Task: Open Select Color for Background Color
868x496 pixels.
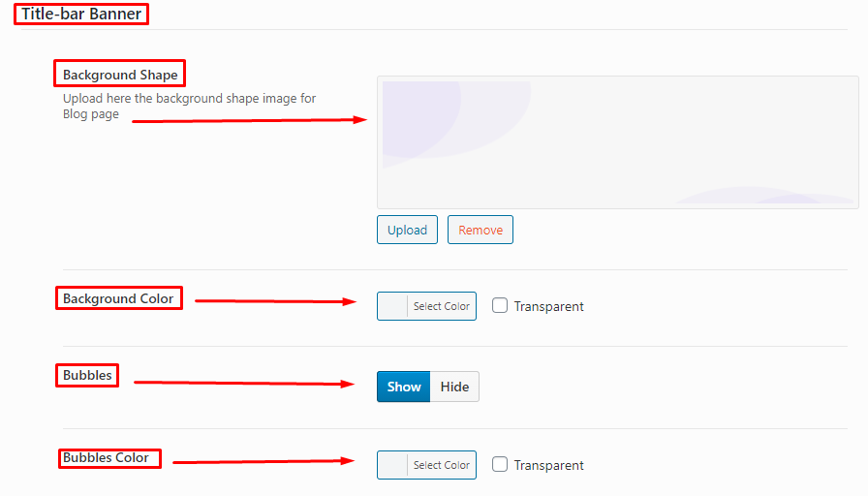Action: pyautogui.click(x=441, y=306)
